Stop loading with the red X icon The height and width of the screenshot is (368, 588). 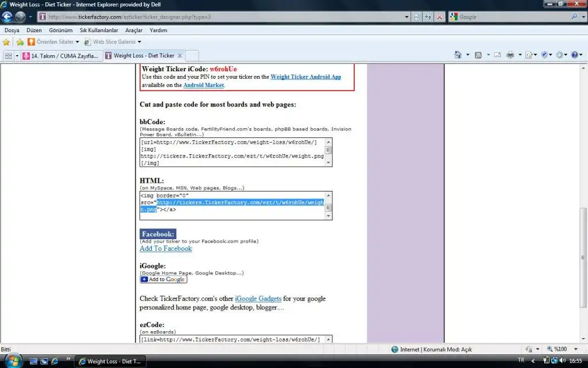(440, 17)
